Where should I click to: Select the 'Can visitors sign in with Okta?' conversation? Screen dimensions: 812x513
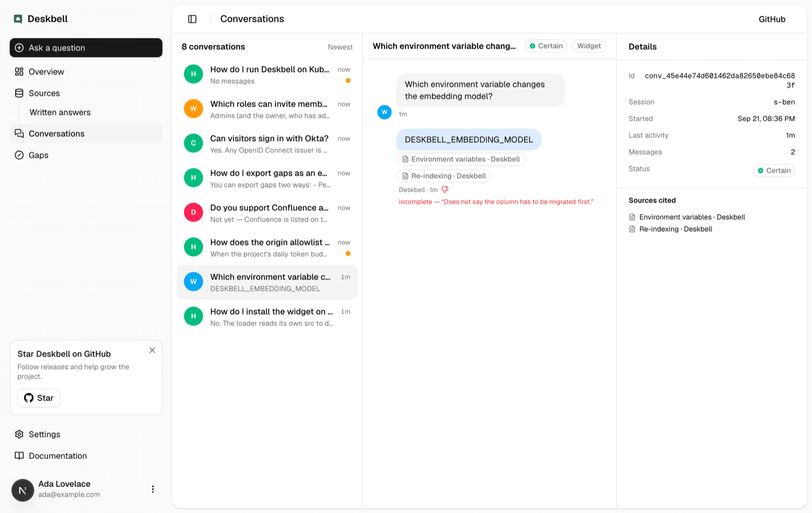[x=267, y=144]
